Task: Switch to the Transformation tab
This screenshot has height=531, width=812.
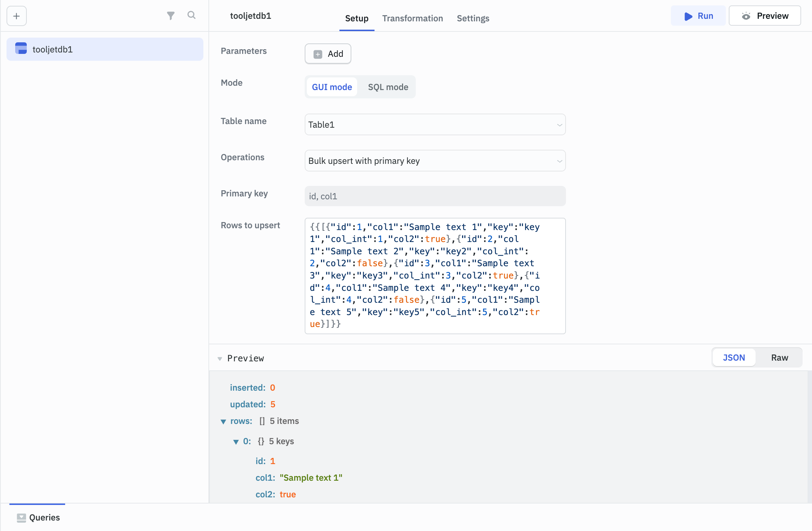Action: point(412,18)
